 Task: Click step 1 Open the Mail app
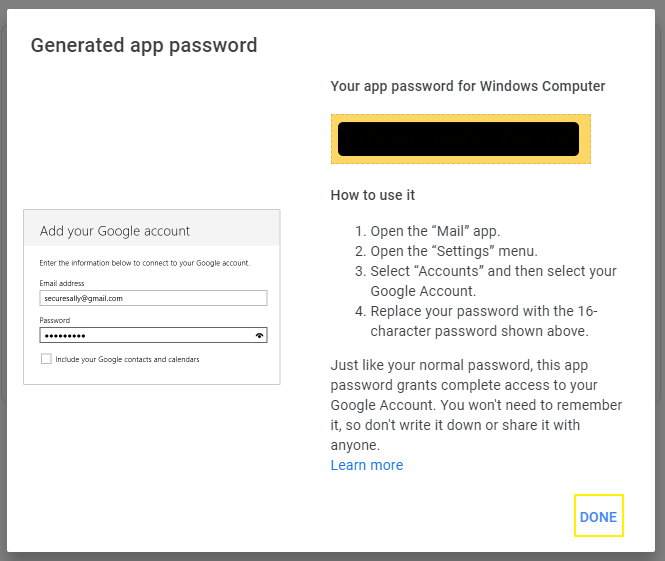tap(435, 231)
